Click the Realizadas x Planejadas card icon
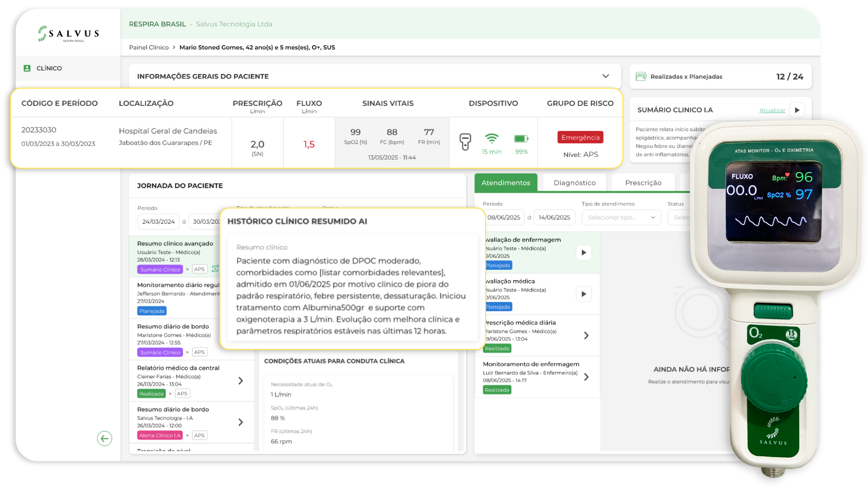868x488 pixels. [x=641, y=76]
